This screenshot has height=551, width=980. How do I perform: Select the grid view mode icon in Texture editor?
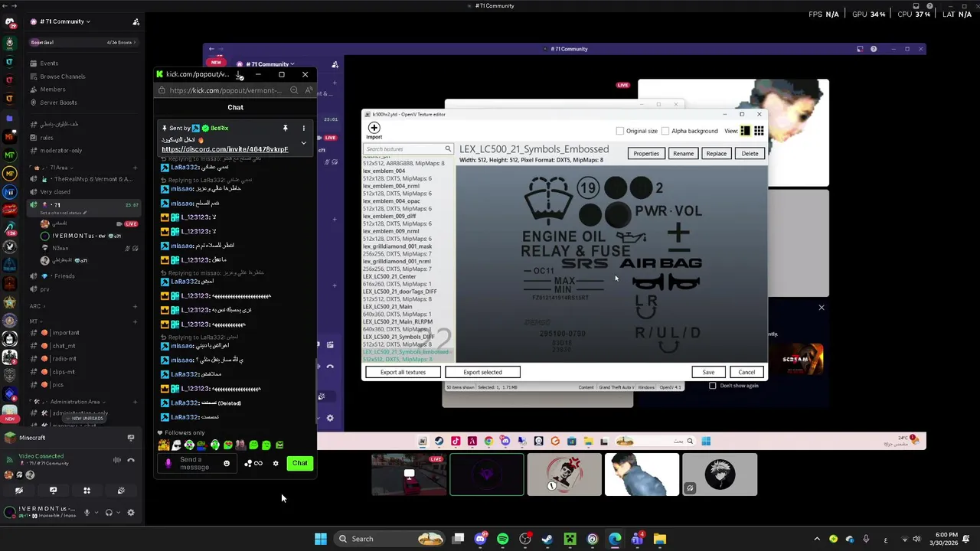759,131
